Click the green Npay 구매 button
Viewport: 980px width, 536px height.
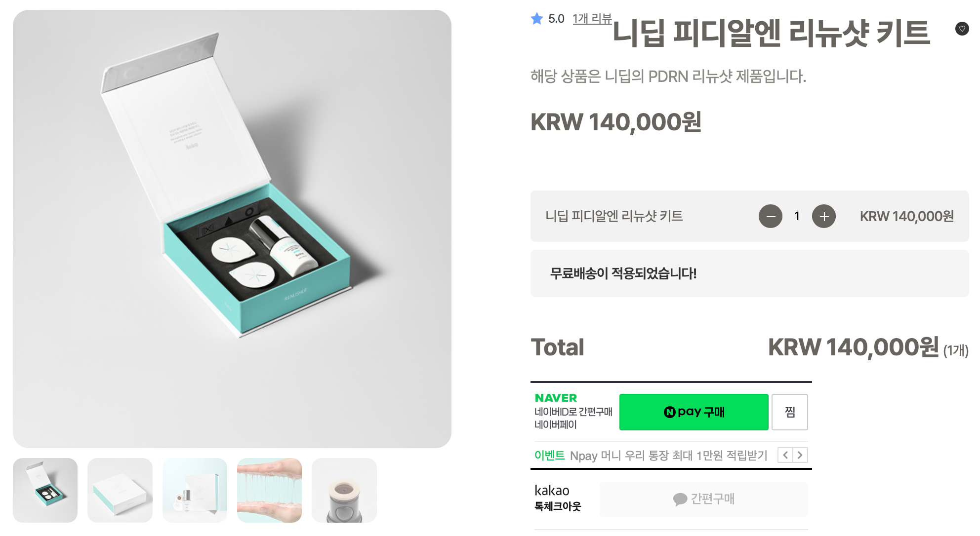click(x=694, y=412)
